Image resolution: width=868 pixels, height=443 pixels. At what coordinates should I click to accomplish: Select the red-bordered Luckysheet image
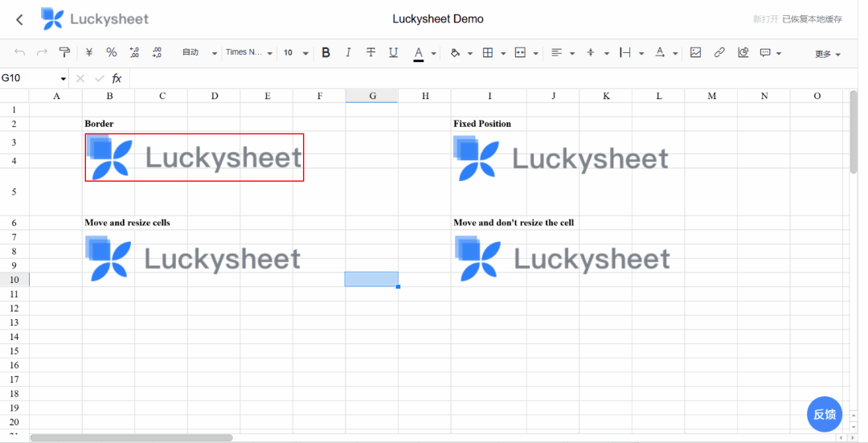click(194, 158)
